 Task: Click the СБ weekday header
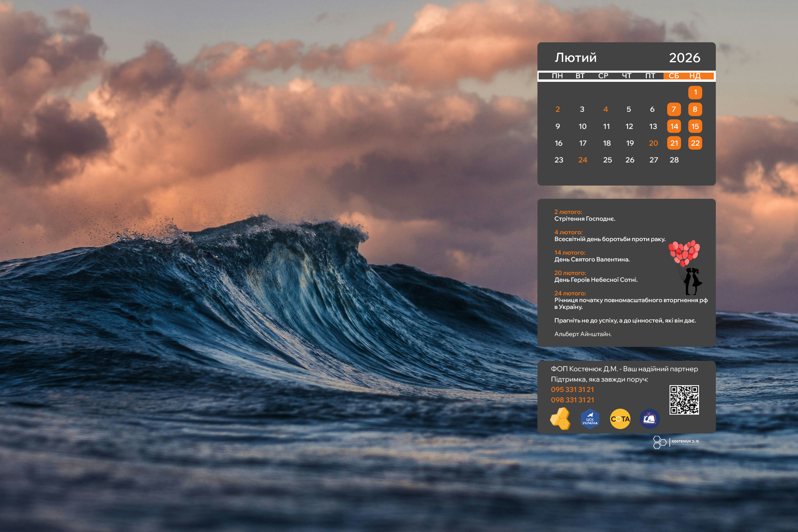click(674, 76)
